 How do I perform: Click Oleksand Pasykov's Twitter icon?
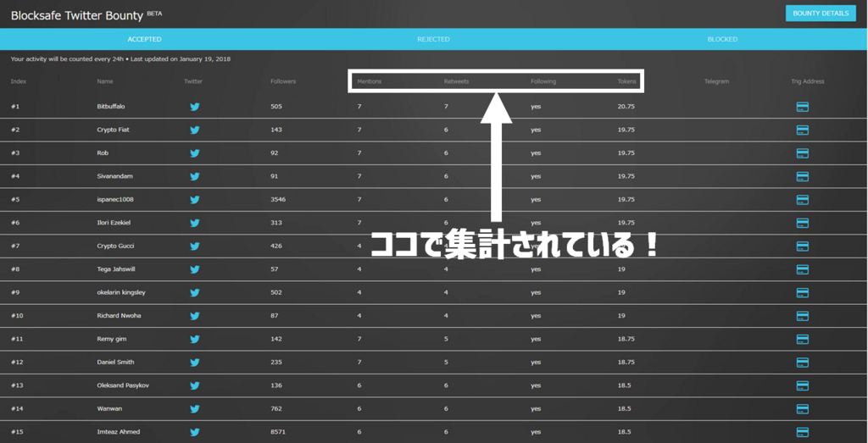coord(195,385)
